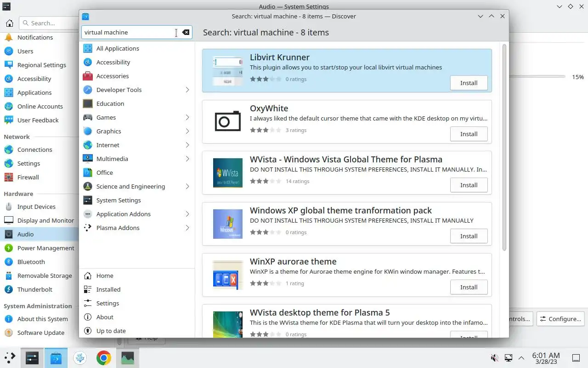Open Users in System Settings
Screen dimensions: 588x368
pos(25,51)
